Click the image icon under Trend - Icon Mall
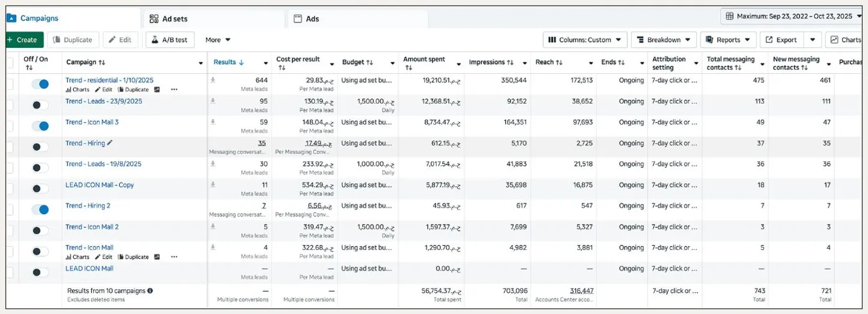Image resolution: width=868 pixels, height=314 pixels. pyautogui.click(x=157, y=257)
